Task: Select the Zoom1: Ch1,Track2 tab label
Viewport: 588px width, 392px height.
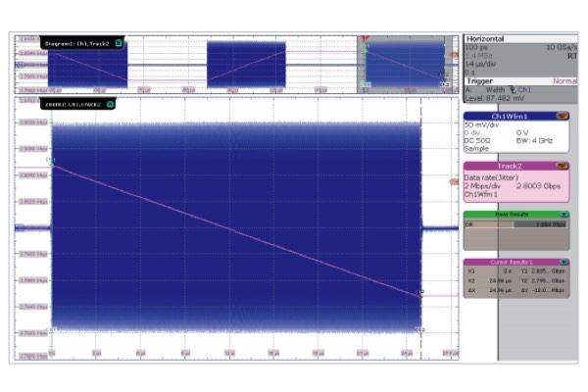Action: click(73, 105)
